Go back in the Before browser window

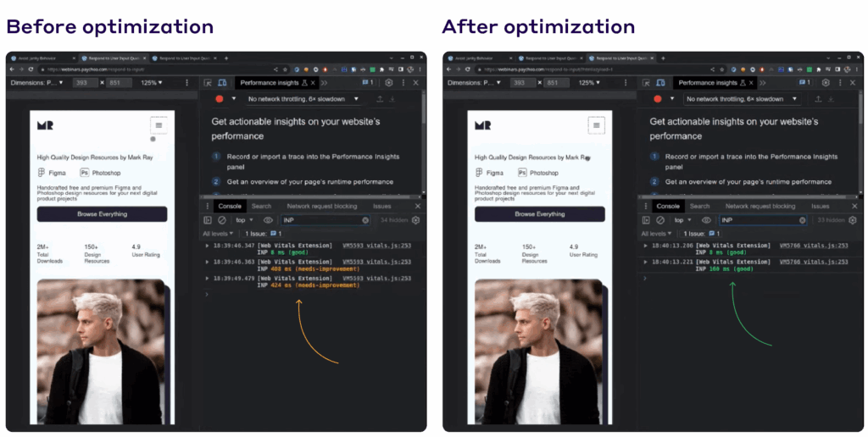tap(12, 69)
